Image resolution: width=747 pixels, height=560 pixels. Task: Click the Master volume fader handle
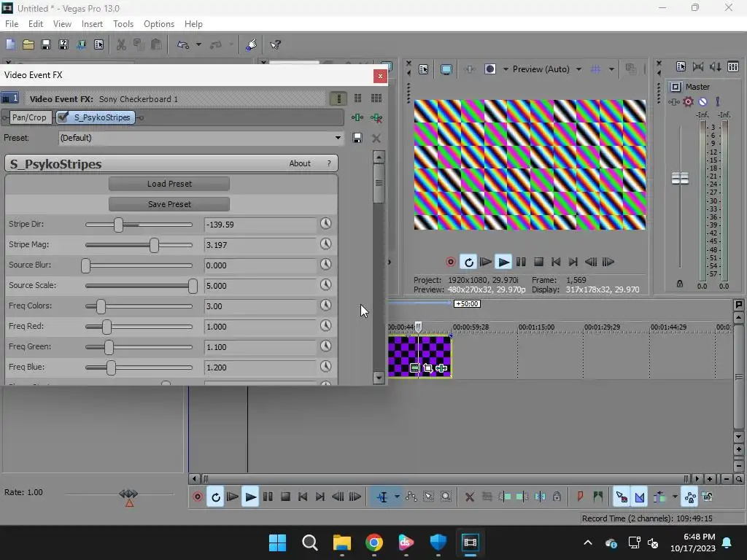(680, 179)
